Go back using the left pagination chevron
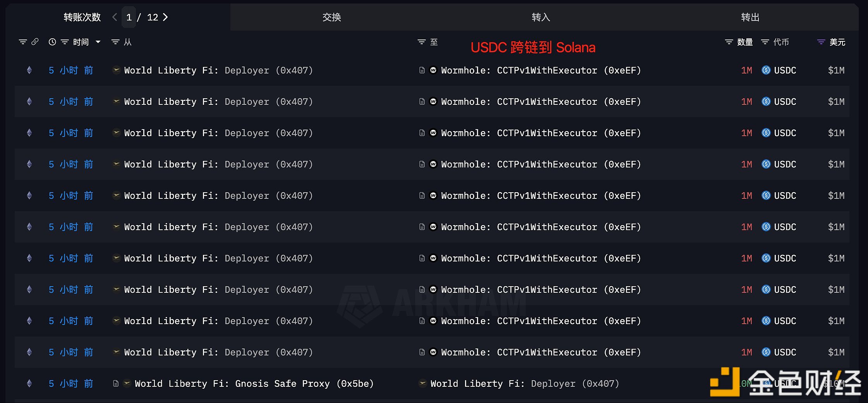Image resolution: width=868 pixels, height=403 pixels. [115, 17]
